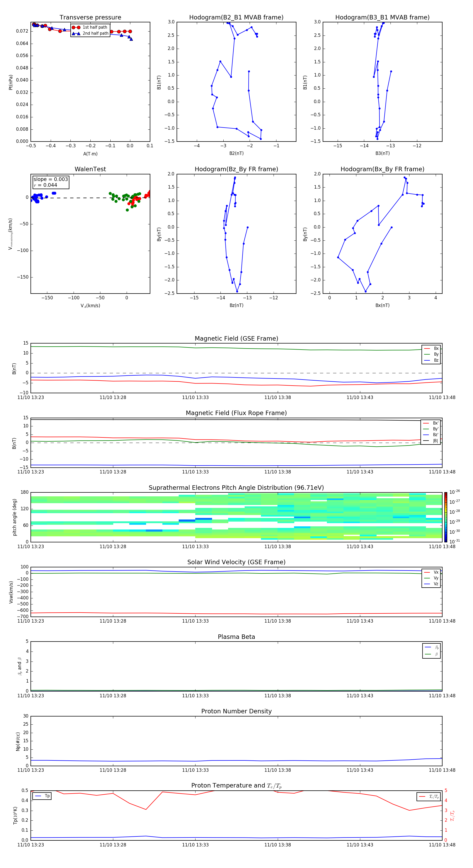Click the βp legend entry in Plasma Beta

click(431, 647)
